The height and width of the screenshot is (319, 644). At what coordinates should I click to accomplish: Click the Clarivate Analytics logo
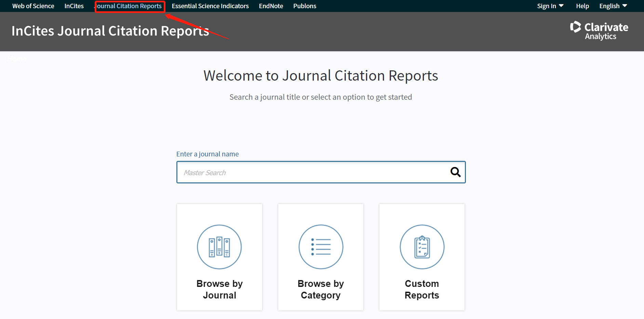coord(599,31)
